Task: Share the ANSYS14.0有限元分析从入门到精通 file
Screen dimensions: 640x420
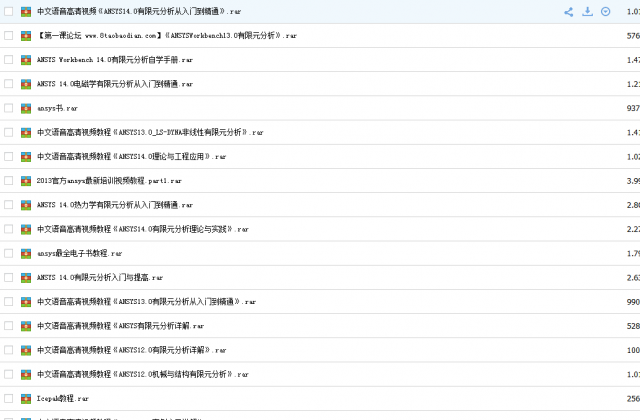Action: pos(568,12)
